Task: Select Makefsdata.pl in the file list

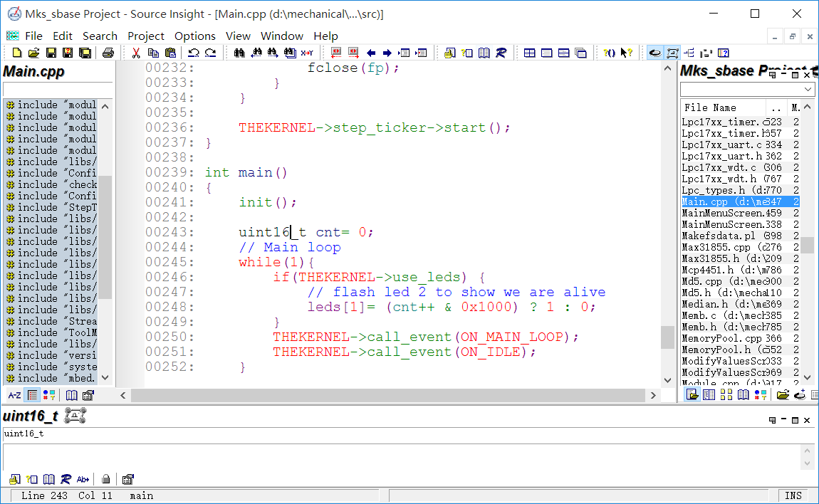Action: coord(740,236)
